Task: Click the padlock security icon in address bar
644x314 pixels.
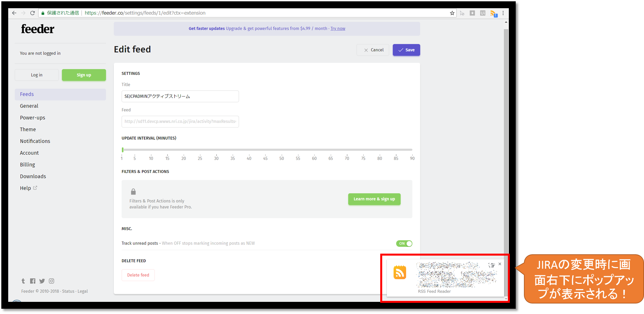Action: click(43, 13)
